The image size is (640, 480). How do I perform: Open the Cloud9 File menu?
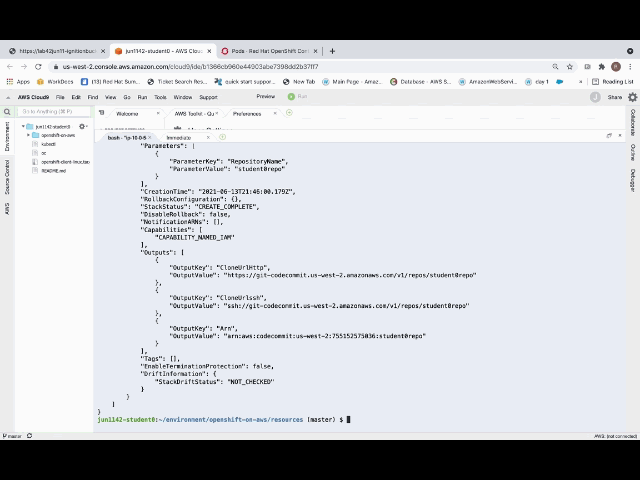[60, 97]
